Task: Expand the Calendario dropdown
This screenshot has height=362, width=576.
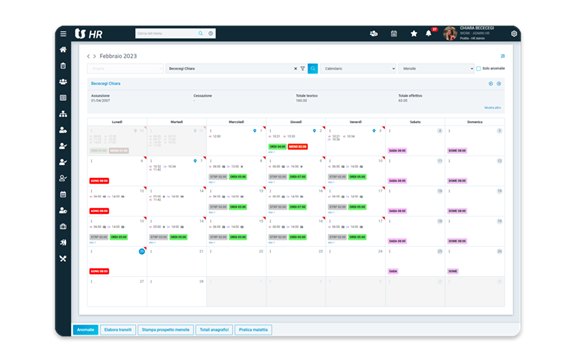Action: click(358, 68)
